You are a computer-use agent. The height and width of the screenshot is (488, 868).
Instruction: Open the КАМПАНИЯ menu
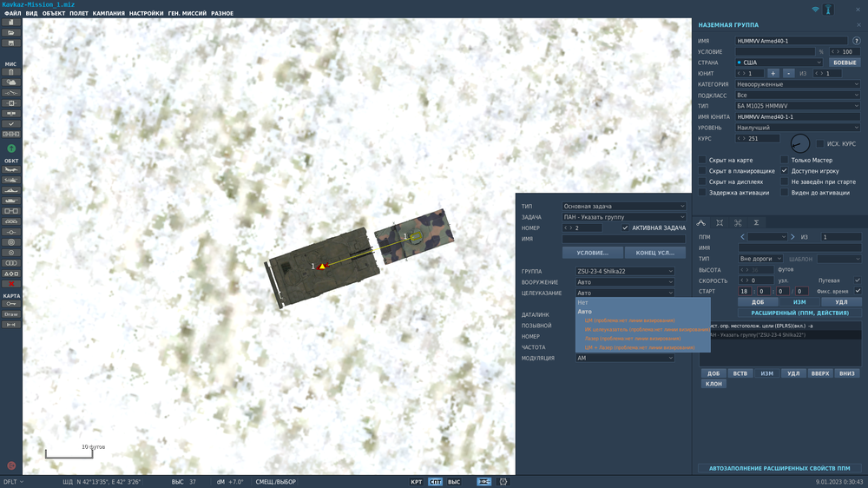tap(108, 13)
